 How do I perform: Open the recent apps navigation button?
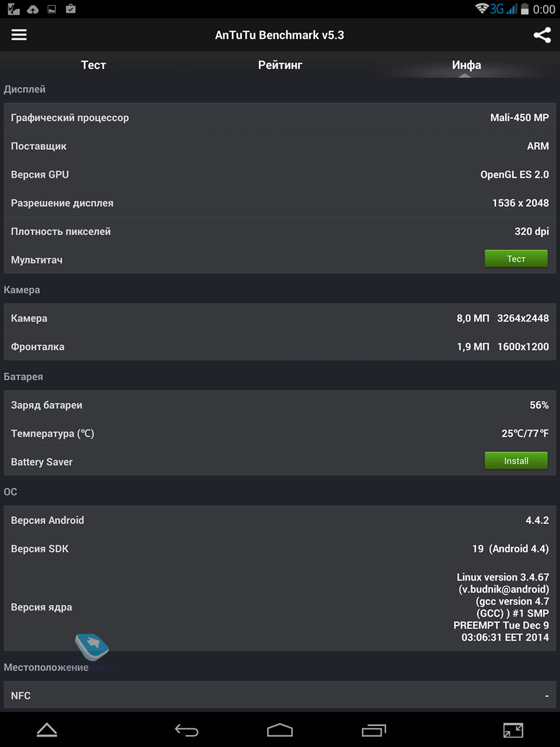pos(373,730)
